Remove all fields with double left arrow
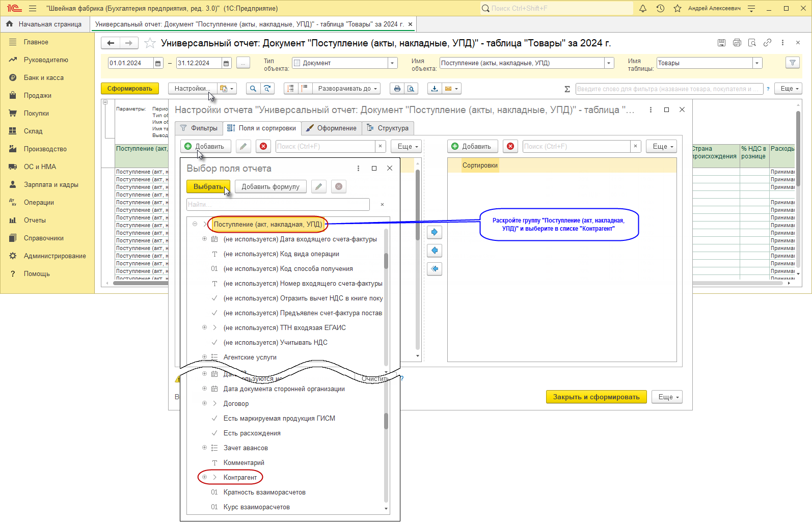This screenshot has width=812, height=523. [x=435, y=269]
